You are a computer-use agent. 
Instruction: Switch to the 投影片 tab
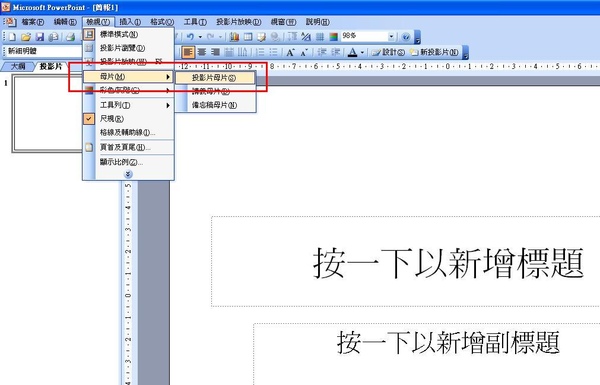click(51, 66)
